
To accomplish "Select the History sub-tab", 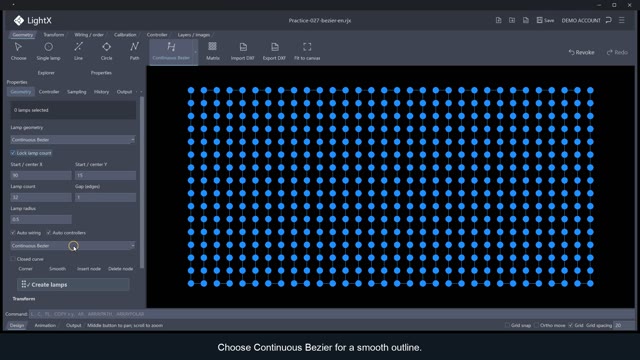I will click(x=101, y=92).
